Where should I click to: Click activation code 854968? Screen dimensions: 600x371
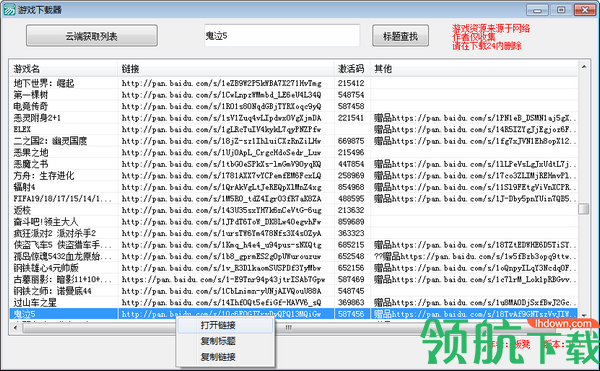click(x=351, y=187)
